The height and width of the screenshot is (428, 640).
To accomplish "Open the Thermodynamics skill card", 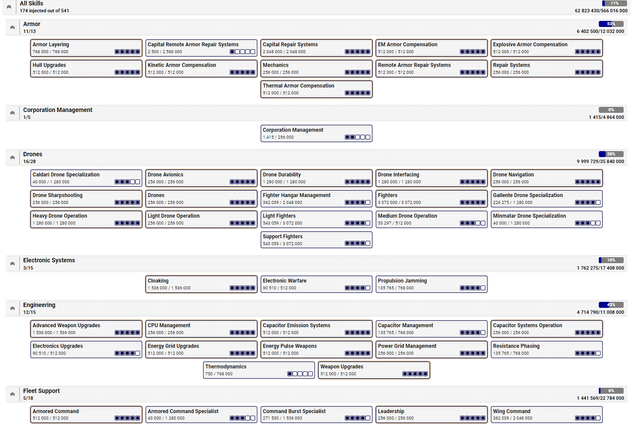I will tap(259, 370).
